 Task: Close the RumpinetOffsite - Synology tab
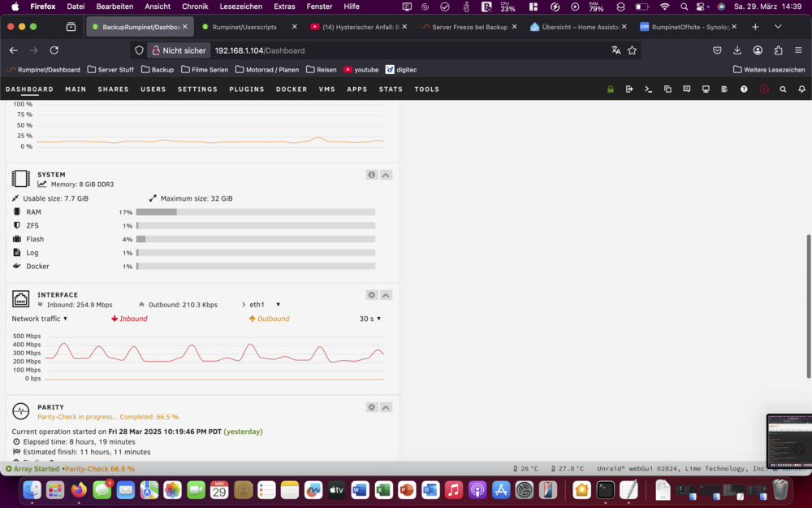[734, 27]
